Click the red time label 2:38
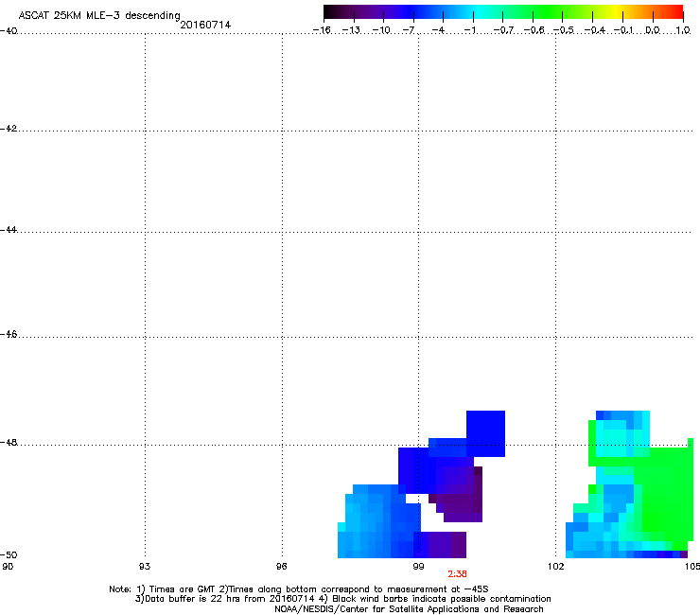700x615 pixels. (x=457, y=574)
